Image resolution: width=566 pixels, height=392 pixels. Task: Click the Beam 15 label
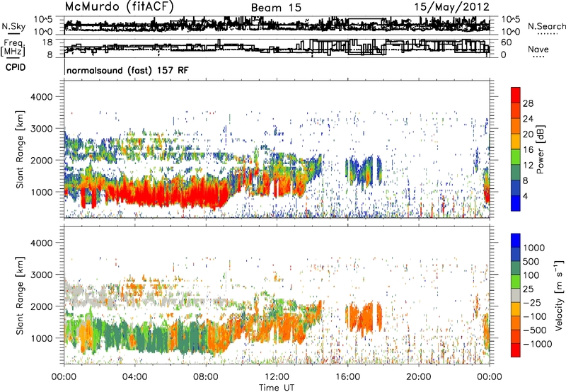276,8
